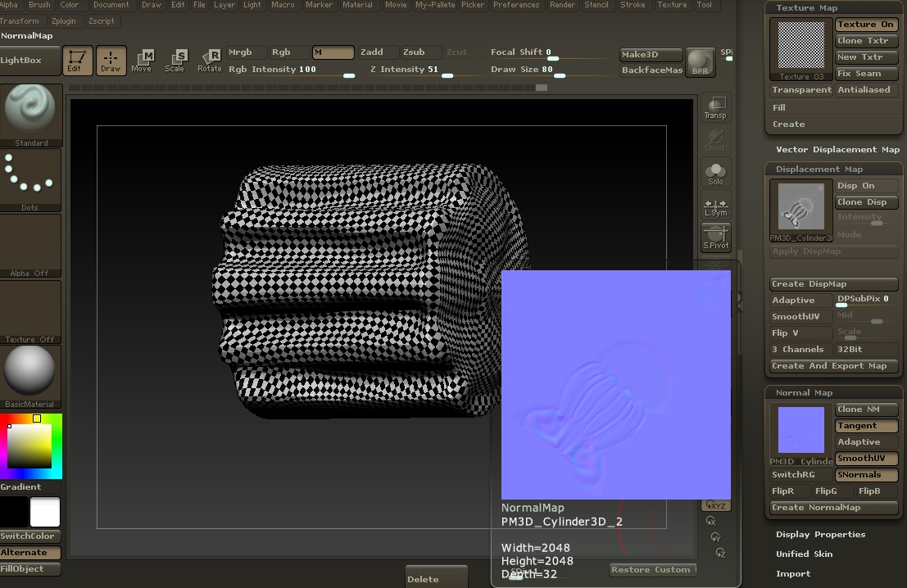The width and height of the screenshot is (907, 588).
Task: Click the S.Pivot icon
Action: tap(715, 237)
